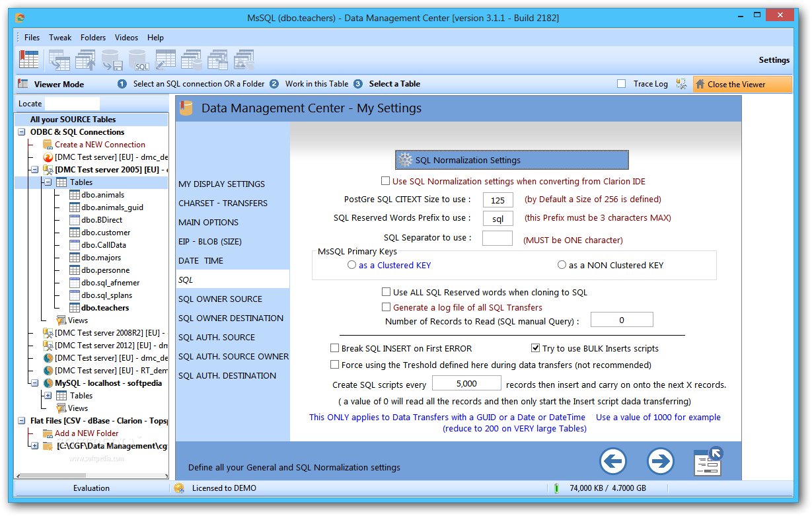Open the Files menu
This screenshot has height=516, width=812.
[x=32, y=38]
